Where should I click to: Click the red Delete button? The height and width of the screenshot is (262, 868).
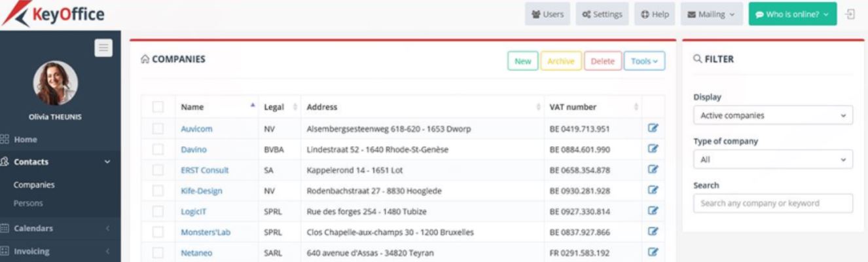click(x=603, y=61)
